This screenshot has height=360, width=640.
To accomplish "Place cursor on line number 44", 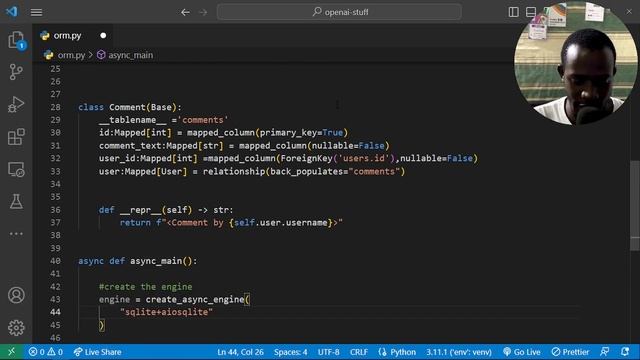I will tap(56, 312).
